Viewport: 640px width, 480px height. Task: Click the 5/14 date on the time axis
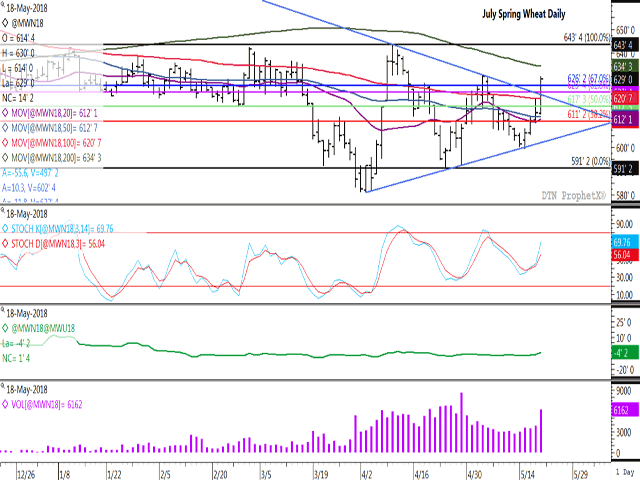point(527,475)
